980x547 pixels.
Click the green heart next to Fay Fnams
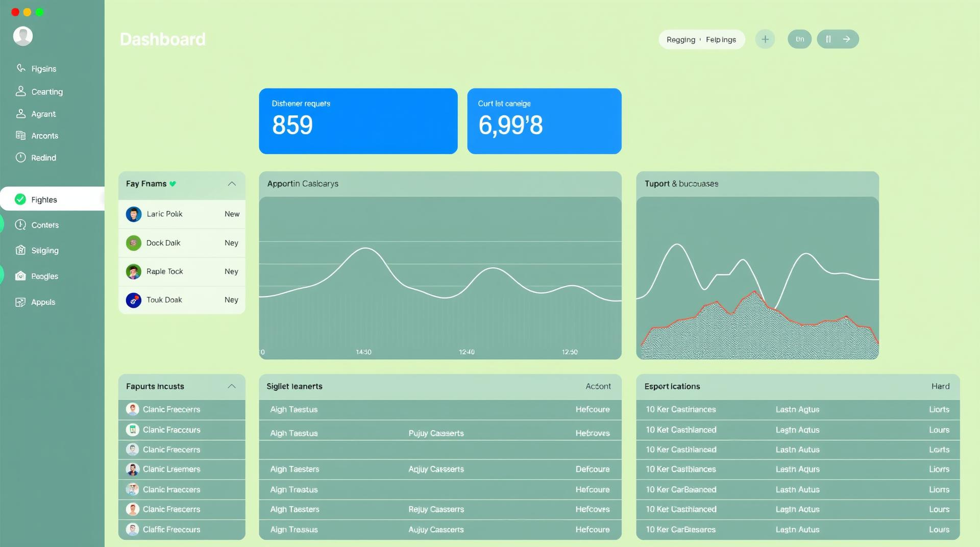click(x=173, y=184)
